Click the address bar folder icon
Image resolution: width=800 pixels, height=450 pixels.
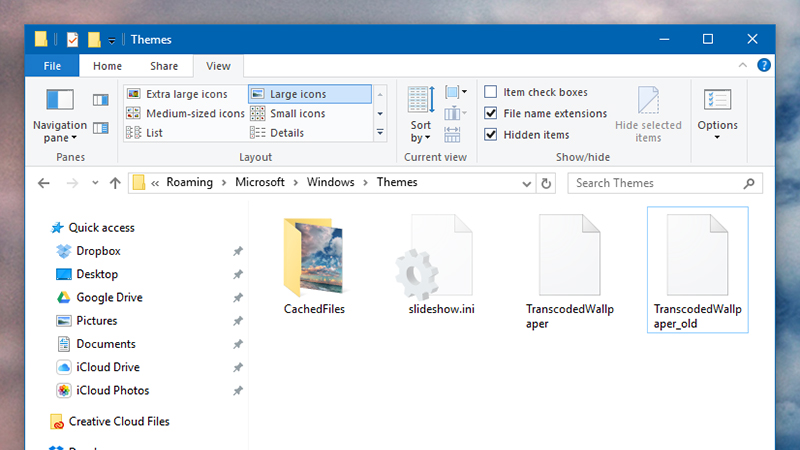tap(139, 182)
